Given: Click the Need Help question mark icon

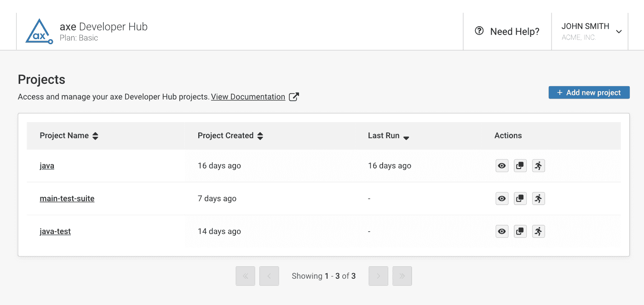Looking at the screenshot, I should pyautogui.click(x=479, y=31).
